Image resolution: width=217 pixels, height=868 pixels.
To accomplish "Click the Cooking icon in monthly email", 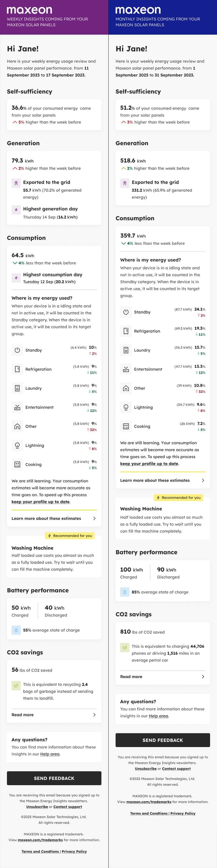I will pos(126,426).
